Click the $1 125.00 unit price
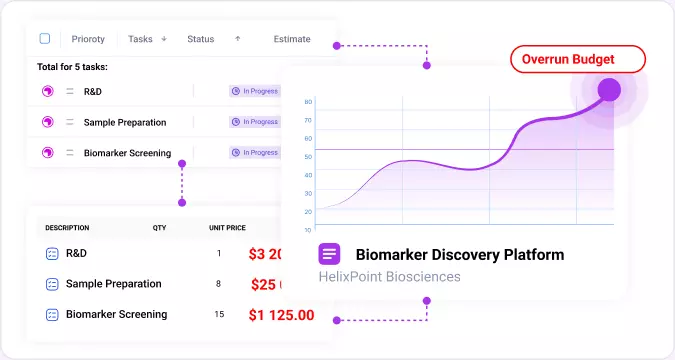 pyautogui.click(x=282, y=315)
